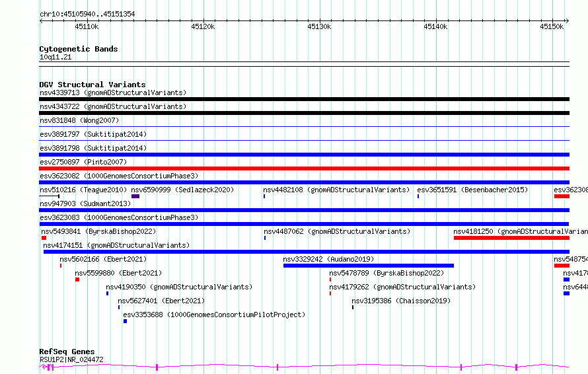Open nsv6590999 (Sedlazeck2020) label

[x=182, y=190]
